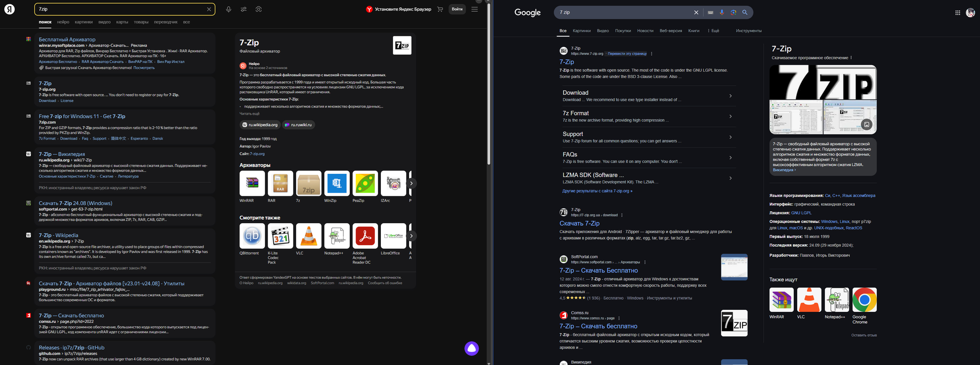The height and width of the screenshot is (365, 980).
Task: Open "Скачать 7-Zip" Google result link
Action: pos(579,223)
